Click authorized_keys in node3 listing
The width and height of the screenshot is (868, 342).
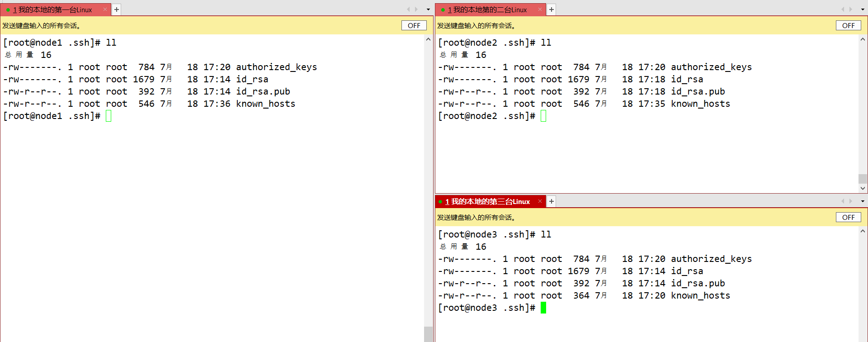pos(711,259)
